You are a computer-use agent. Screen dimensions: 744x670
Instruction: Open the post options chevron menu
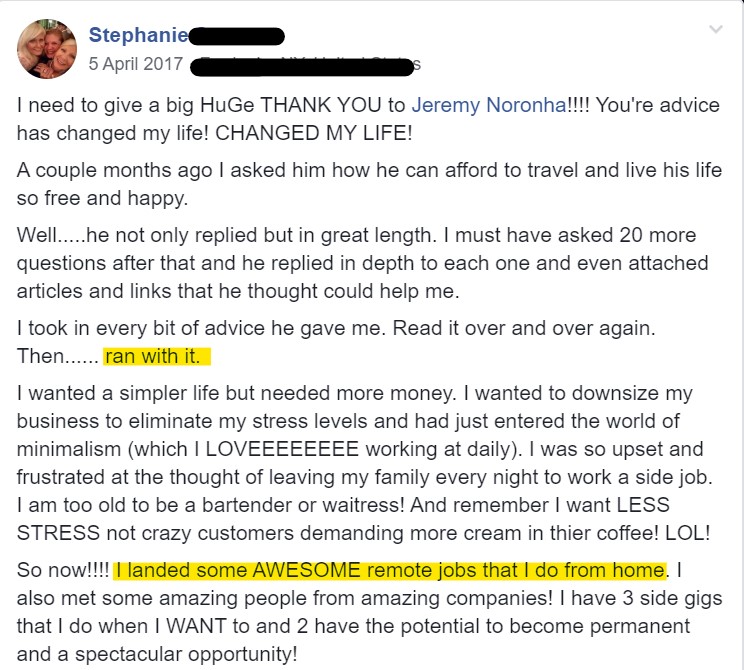716,29
